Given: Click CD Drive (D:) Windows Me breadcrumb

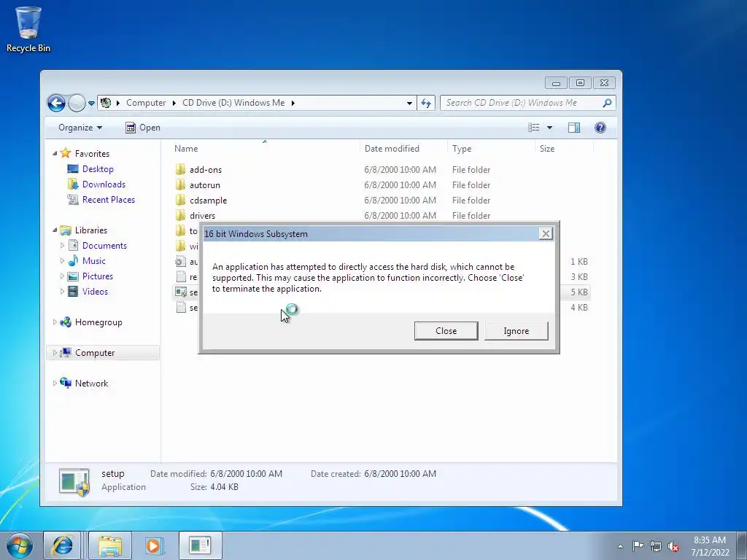Looking at the screenshot, I should coord(233,103).
